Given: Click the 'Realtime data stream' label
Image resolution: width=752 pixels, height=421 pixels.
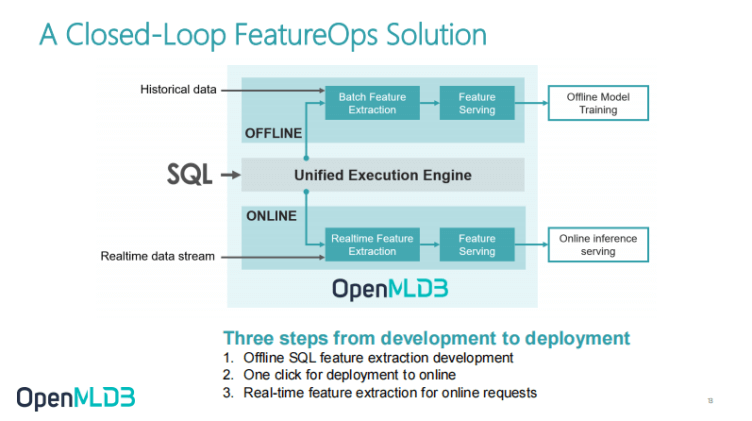Looking at the screenshot, I should point(157,256).
